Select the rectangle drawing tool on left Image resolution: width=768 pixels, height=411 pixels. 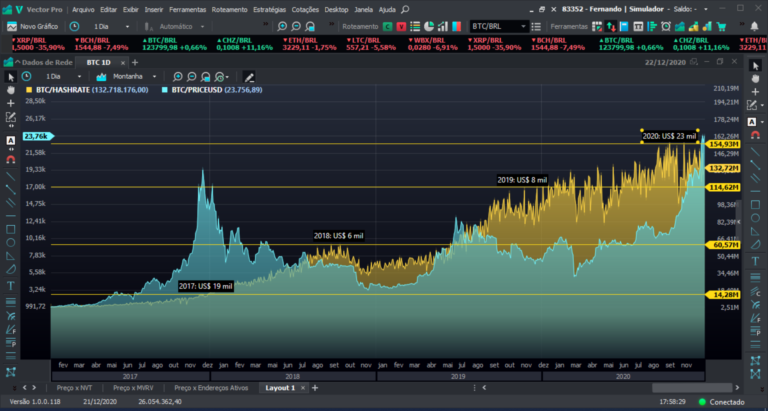11,229
